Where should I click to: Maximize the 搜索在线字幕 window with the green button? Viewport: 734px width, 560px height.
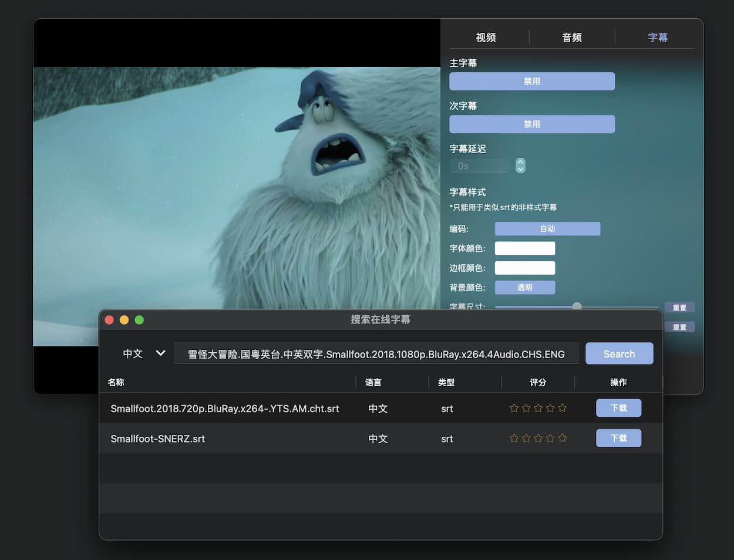coord(139,320)
